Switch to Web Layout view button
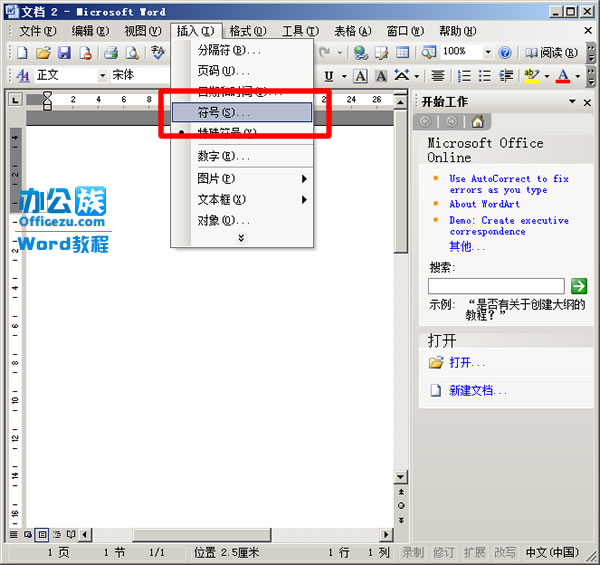The image size is (600, 565). [28, 534]
